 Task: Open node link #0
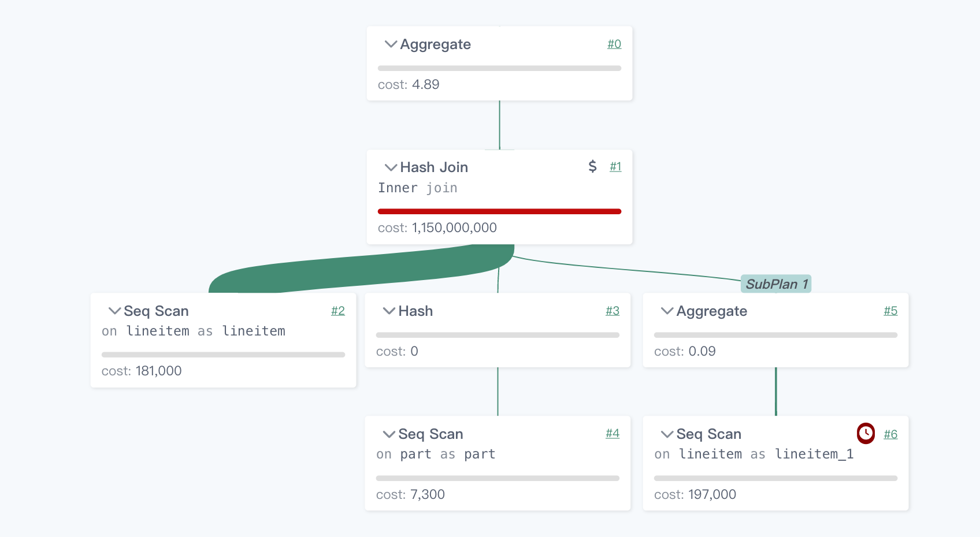(x=614, y=44)
